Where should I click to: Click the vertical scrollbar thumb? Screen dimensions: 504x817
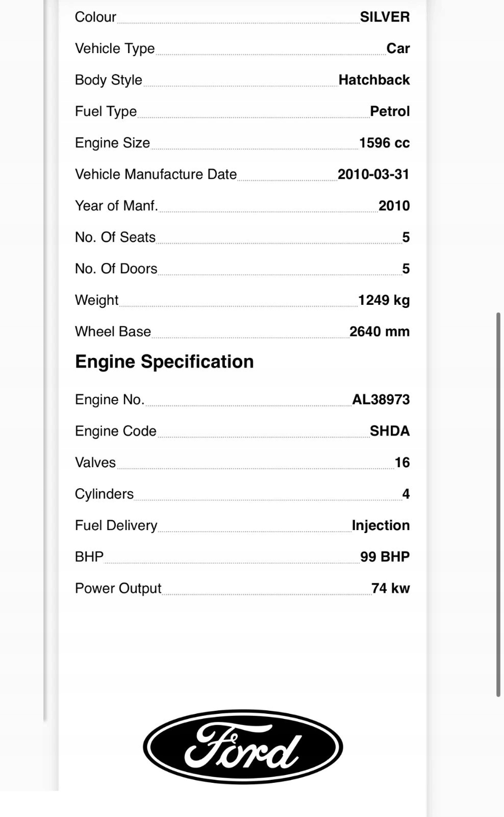(498, 504)
